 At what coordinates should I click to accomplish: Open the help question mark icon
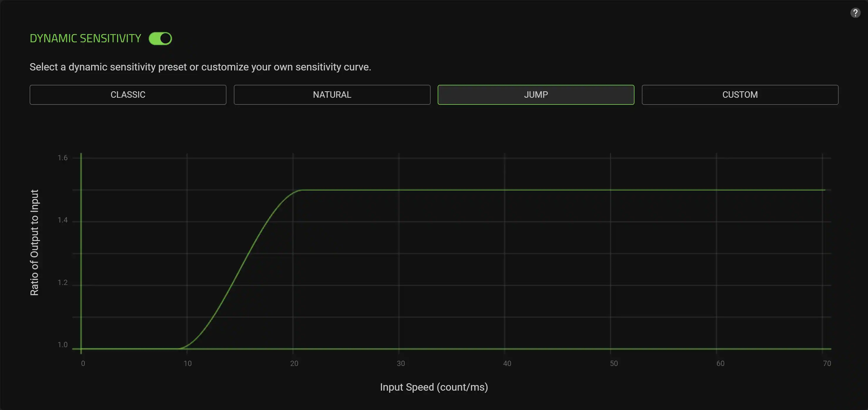tap(855, 13)
